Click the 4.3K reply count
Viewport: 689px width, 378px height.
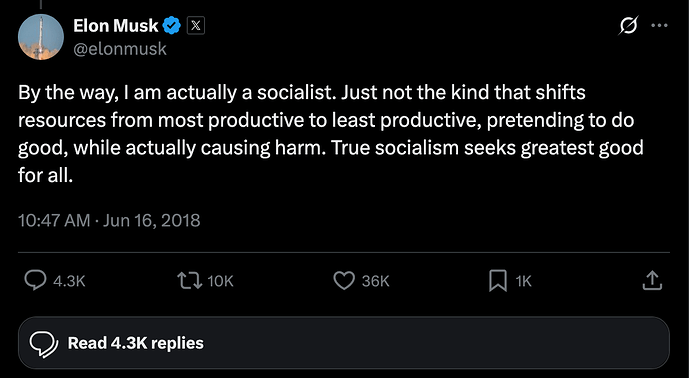point(69,281)
